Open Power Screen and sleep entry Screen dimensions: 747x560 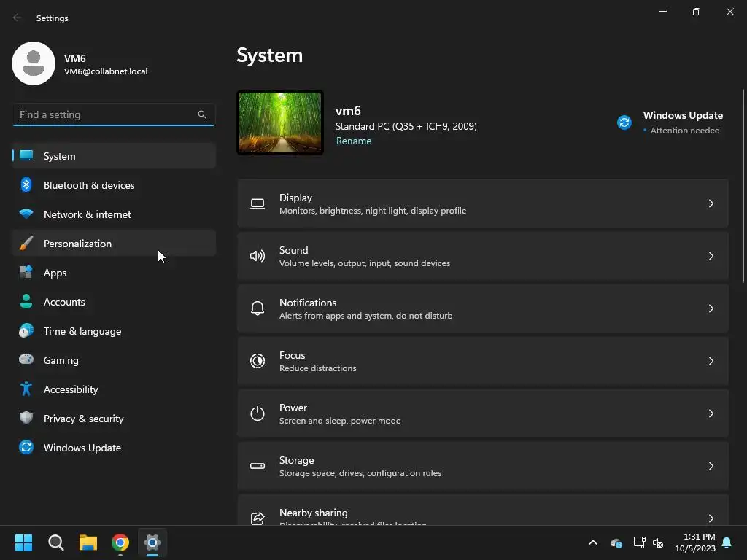483,413
